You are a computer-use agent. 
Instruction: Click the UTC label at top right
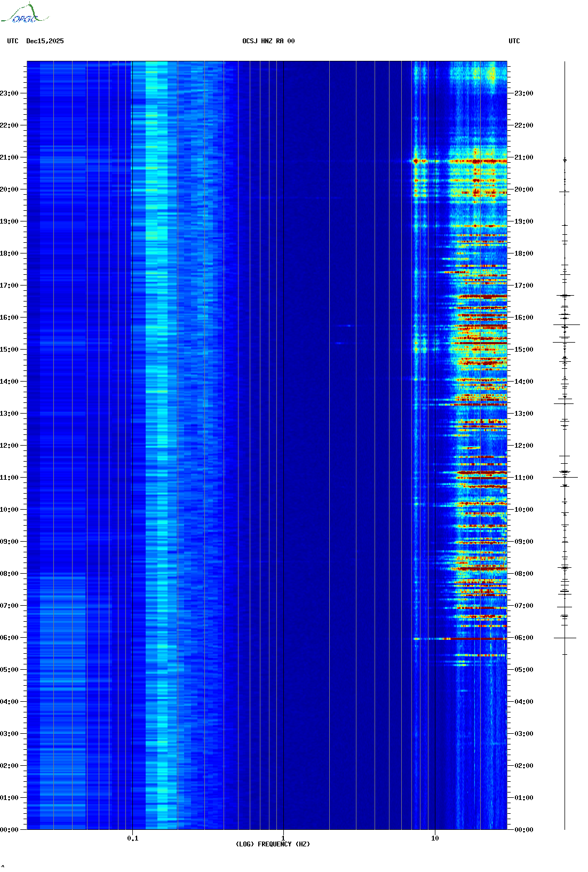514,41
